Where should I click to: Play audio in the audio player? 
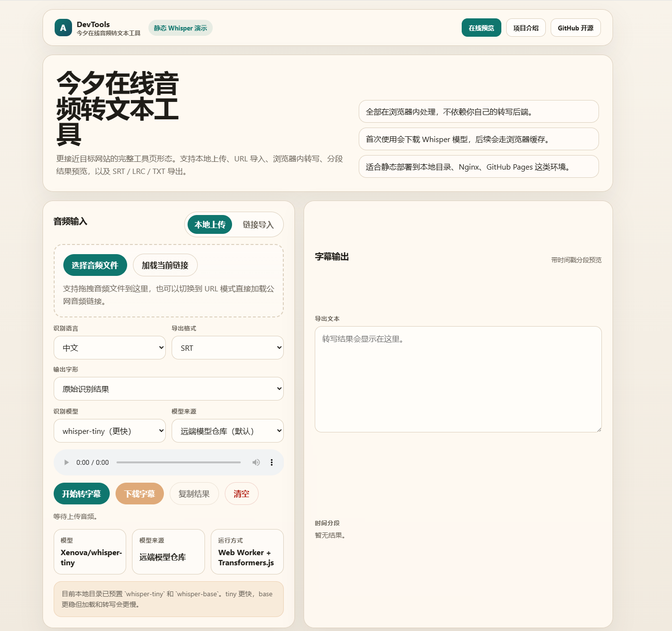67,462
